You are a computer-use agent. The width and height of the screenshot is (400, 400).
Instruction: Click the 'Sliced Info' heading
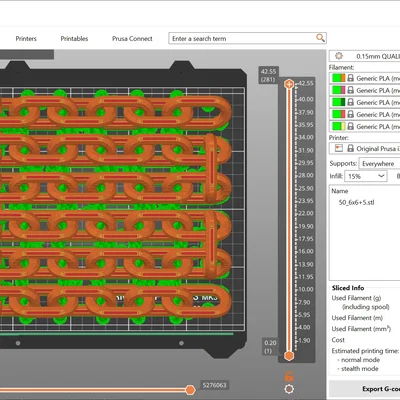pyautogui.click(x=348, y=288)
